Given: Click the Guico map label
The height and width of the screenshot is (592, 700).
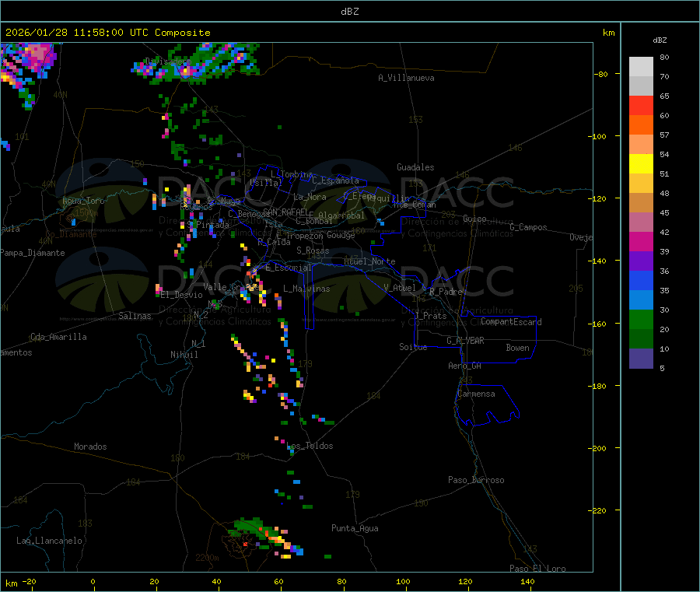Looking at the screenshot, I should click(474, 219).
